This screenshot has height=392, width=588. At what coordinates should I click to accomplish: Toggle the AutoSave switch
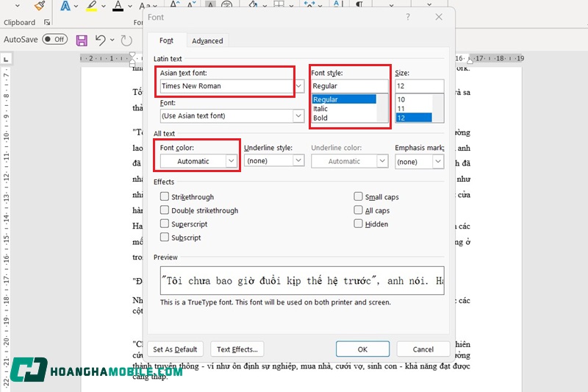tap(54, 40)
